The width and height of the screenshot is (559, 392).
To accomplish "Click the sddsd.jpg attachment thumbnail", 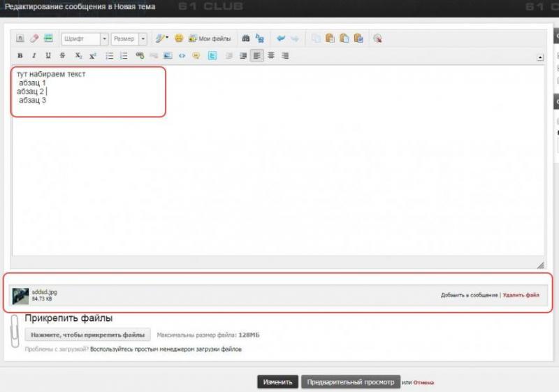I will point(20,296).
